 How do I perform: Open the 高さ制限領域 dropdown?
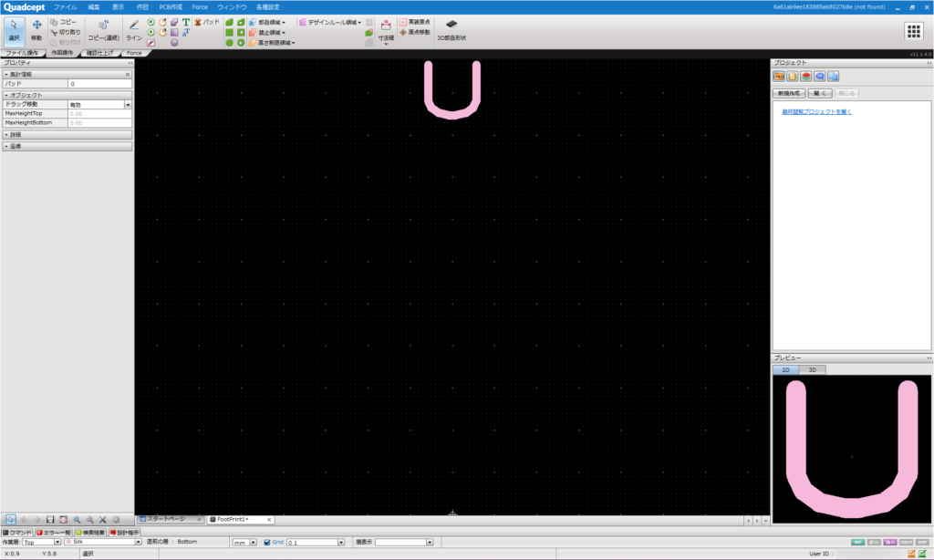pos(272,42)
